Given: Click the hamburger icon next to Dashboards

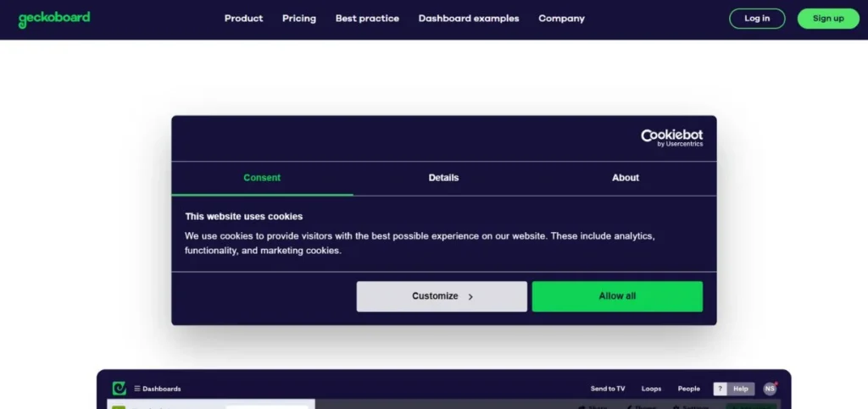Looking at the screenshot, I should click(137, 389).
